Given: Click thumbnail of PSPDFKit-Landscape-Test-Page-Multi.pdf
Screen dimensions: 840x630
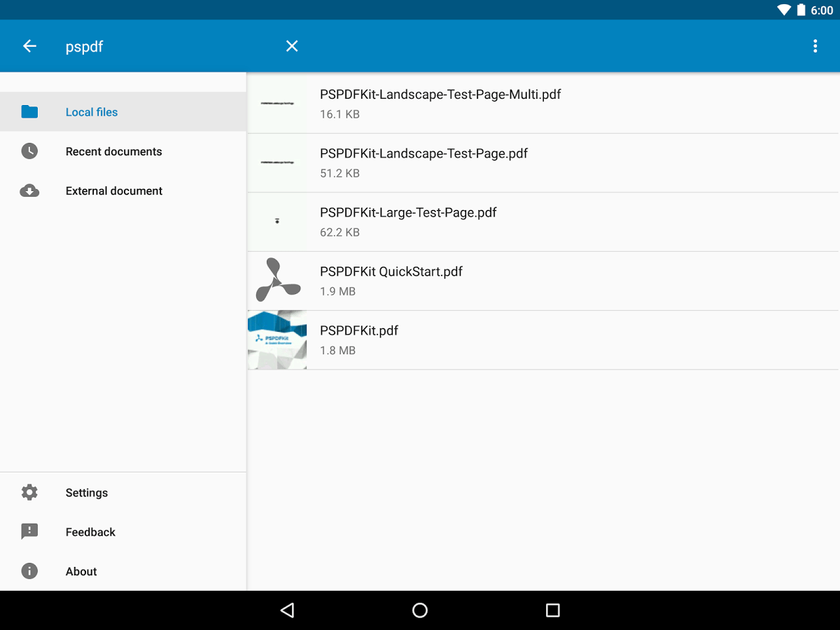Looking at the screenshot, I should point(277,104).
